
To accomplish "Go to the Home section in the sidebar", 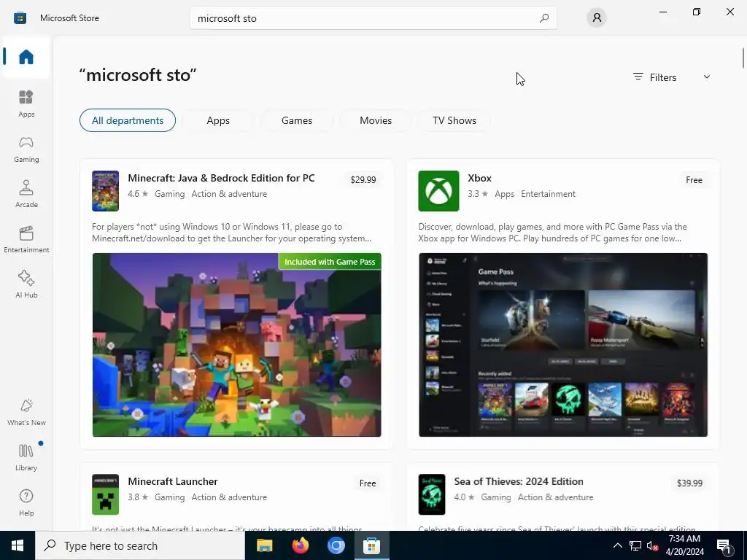I will click(26, 57).
